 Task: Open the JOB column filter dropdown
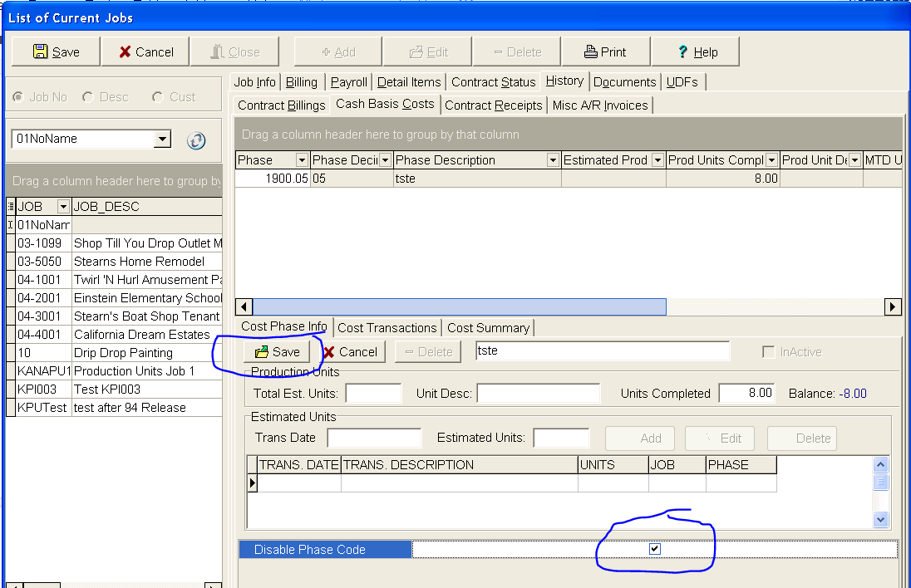coord(63,206)
